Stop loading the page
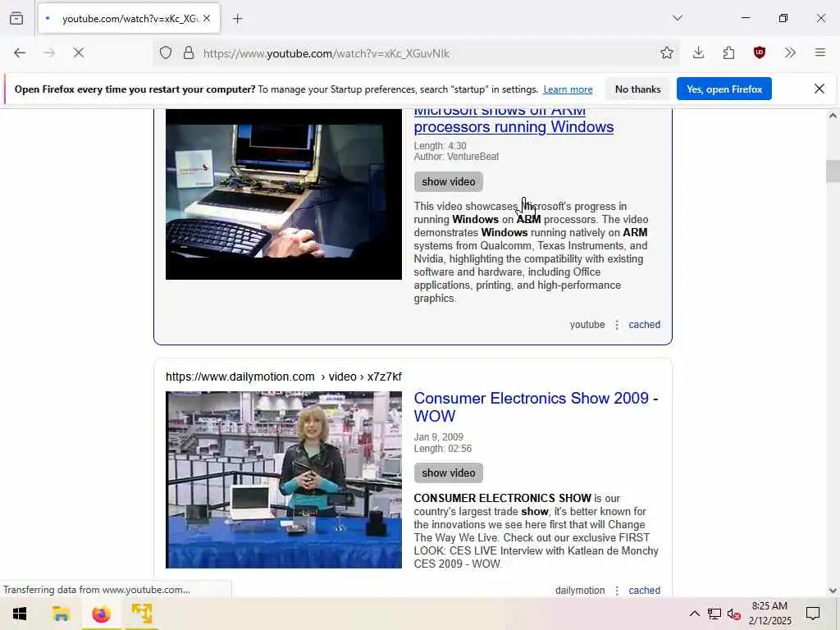Screen dimensions: 840x630 [79, 52]
